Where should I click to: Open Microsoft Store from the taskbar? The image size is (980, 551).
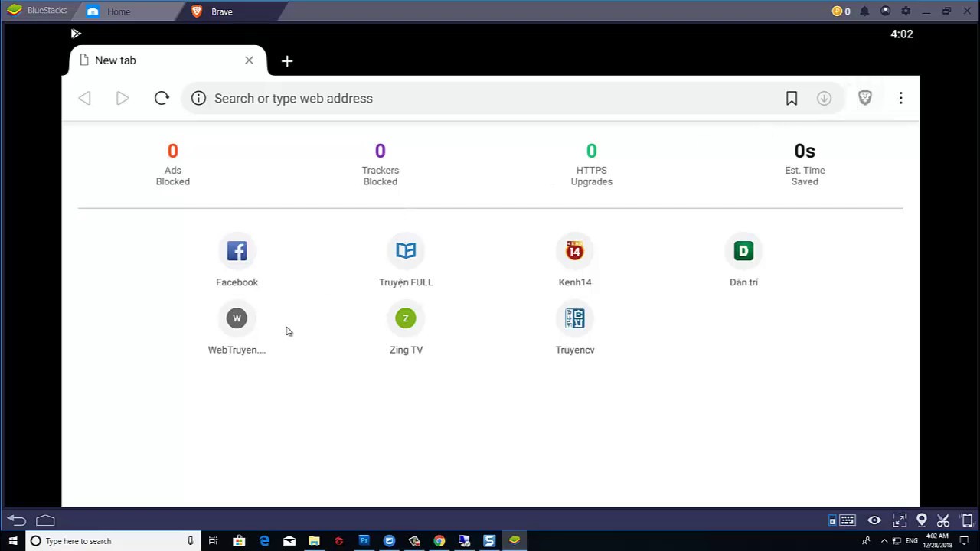(239, 541)
